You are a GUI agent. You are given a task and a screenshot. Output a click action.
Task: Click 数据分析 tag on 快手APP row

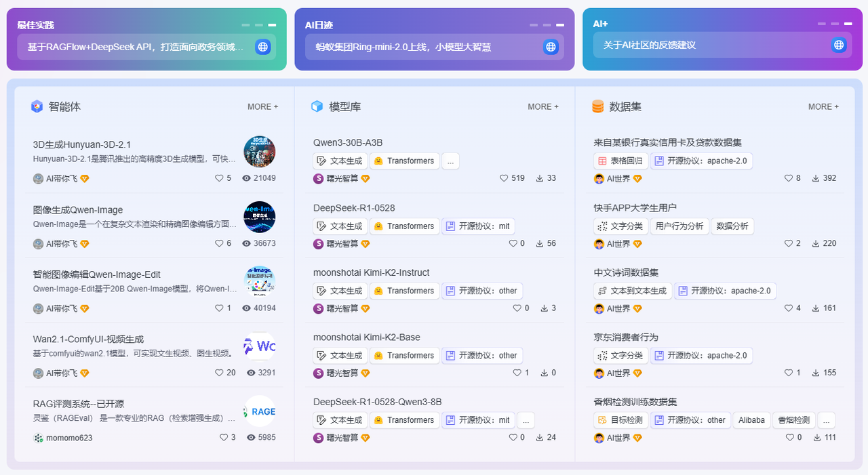pos(732,226)
